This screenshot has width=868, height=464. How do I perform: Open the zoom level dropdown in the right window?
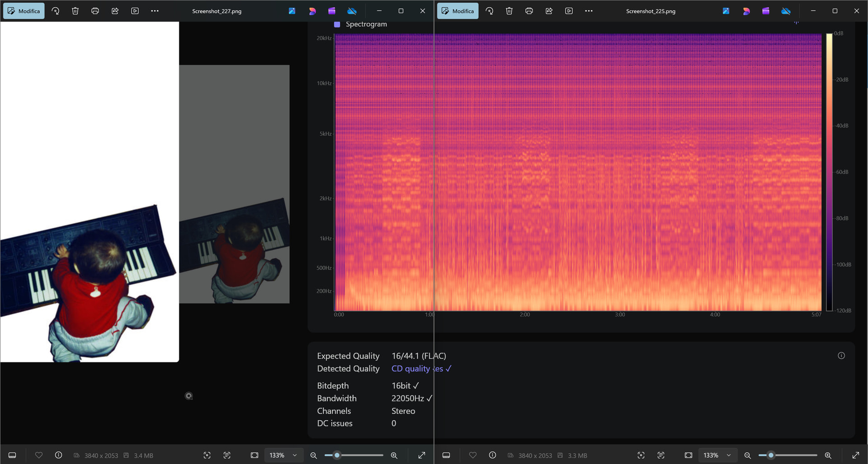point(717,455)
